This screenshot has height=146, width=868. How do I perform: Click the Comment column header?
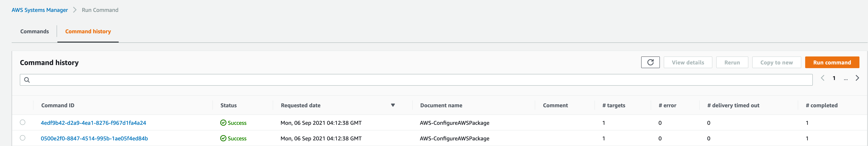[x=555, y=105]
